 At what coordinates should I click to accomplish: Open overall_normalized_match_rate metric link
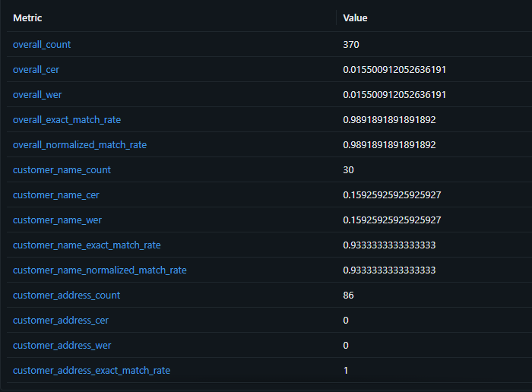80,145
